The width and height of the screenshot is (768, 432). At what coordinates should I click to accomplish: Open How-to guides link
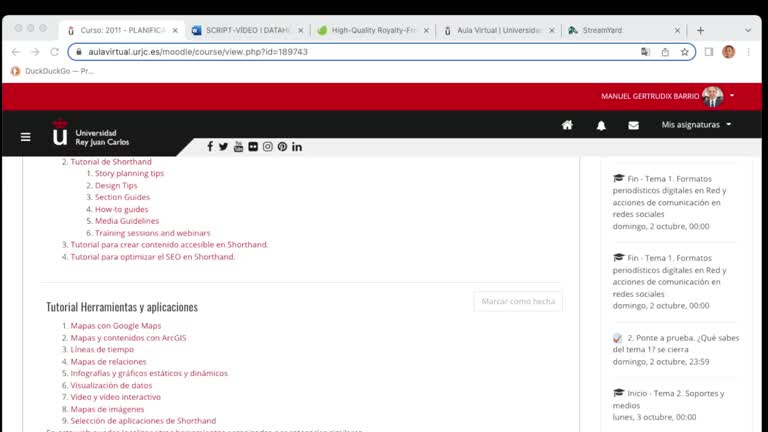pos(121,209)
